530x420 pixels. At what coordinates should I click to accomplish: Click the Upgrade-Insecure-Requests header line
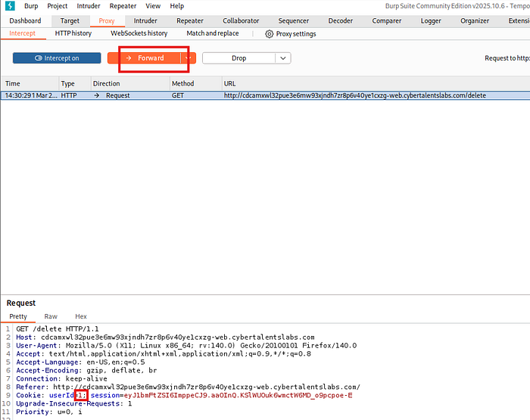74,403
